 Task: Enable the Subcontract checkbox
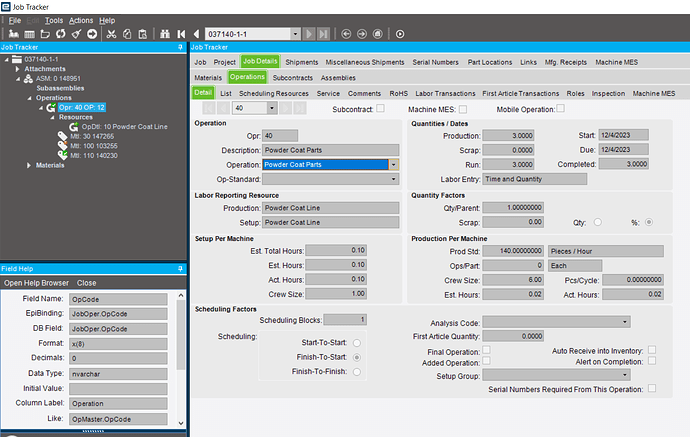(380, 108)
